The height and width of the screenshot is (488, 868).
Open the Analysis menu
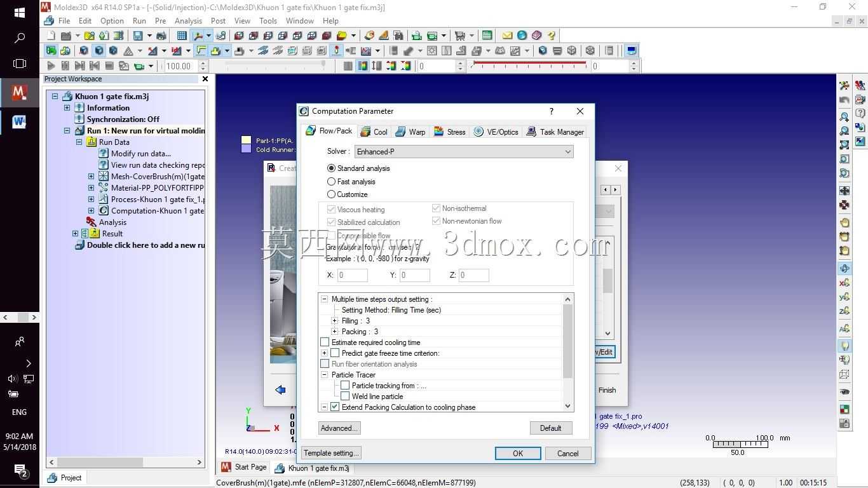pos(188,20)
